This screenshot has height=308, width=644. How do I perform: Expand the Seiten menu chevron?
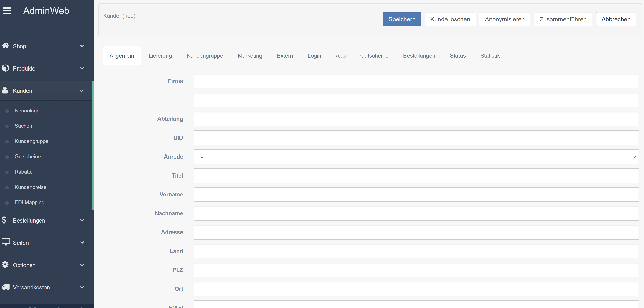point(82,243)
